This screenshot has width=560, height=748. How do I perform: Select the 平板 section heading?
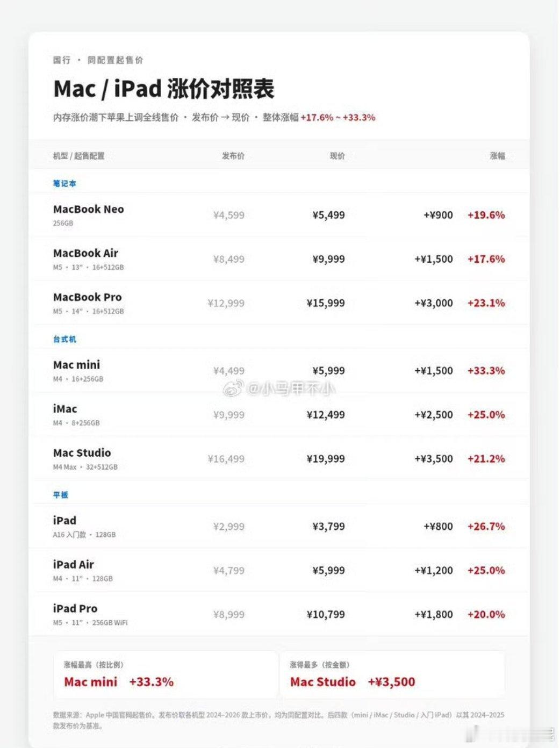pyautogui.click(x=61, y=495)
